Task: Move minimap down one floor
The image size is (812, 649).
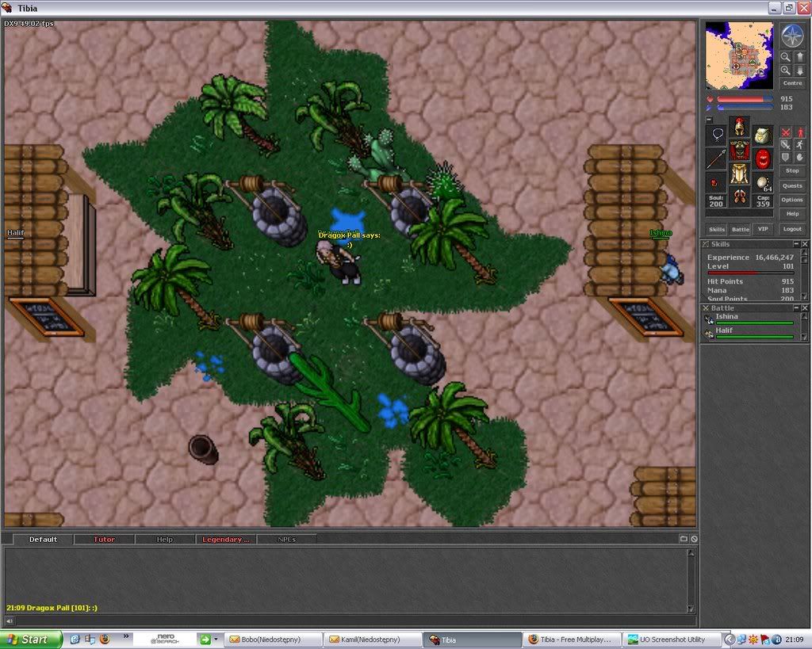Action: pyautogui.click(x=799, y=70)
